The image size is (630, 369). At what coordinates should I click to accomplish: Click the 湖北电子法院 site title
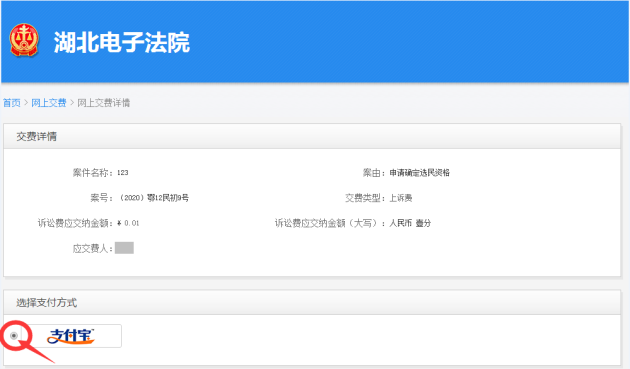tap(121, 42)
